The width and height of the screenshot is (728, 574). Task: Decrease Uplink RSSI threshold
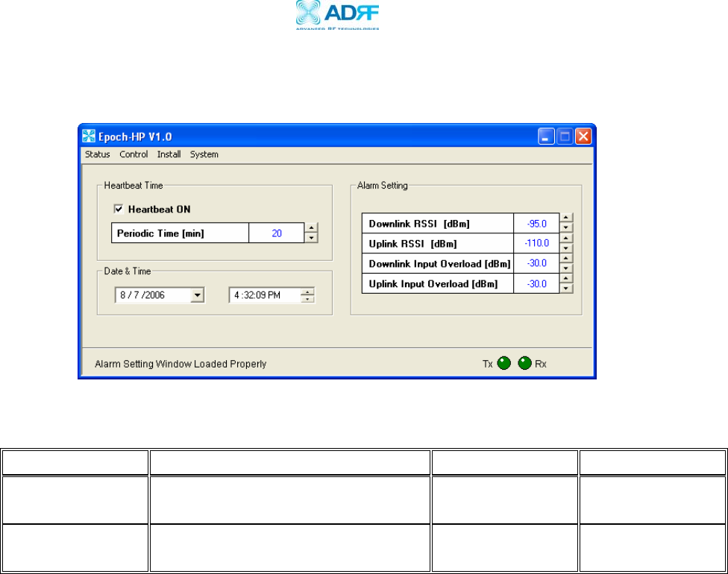click(566, 247)
